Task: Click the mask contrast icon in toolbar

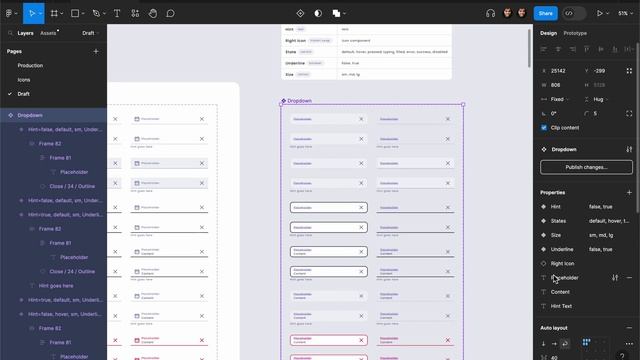Action: pos(318,13)
